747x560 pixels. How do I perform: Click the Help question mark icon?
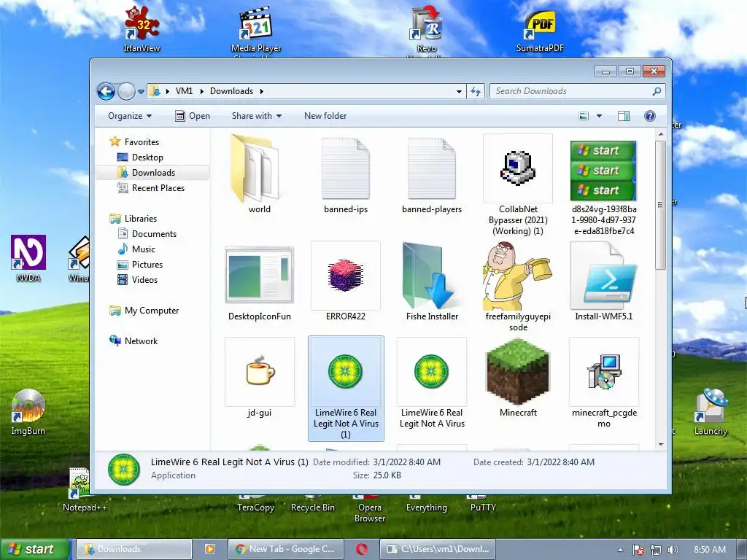tap(649, 116)
